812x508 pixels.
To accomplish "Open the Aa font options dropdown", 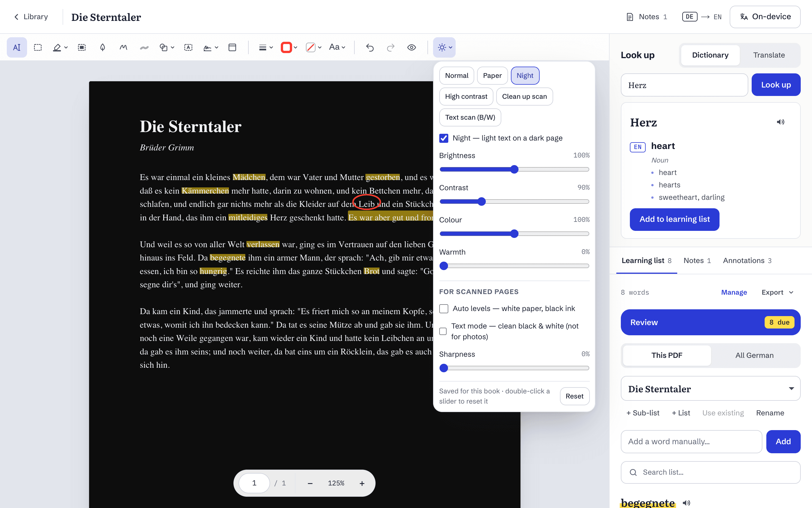I will click(x=337, y=47).
